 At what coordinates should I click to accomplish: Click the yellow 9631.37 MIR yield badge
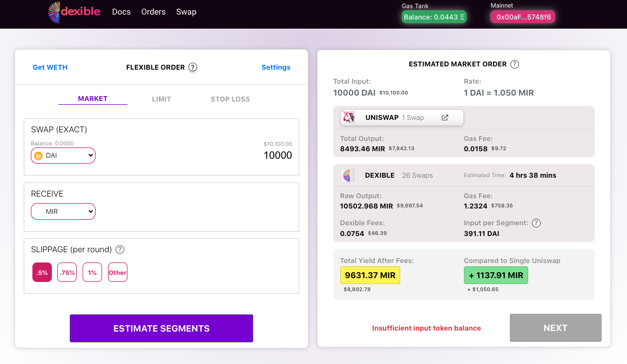pyautogui.click(x=370, y=275)
